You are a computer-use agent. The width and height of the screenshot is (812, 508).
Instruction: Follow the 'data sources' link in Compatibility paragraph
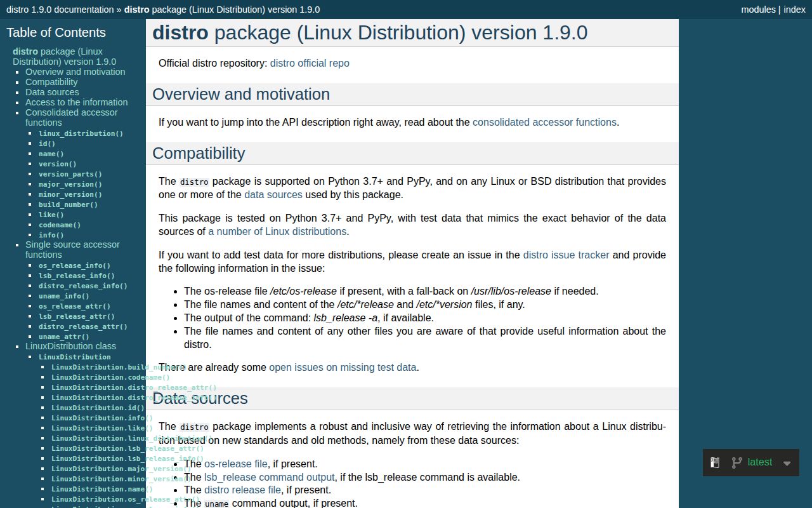273,194
